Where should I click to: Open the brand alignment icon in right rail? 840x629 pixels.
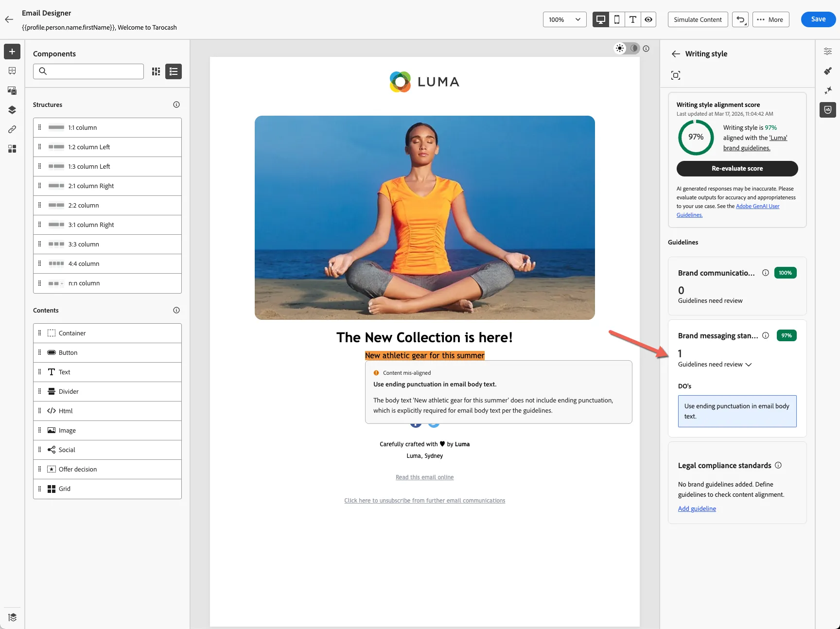tap(828, 110)
